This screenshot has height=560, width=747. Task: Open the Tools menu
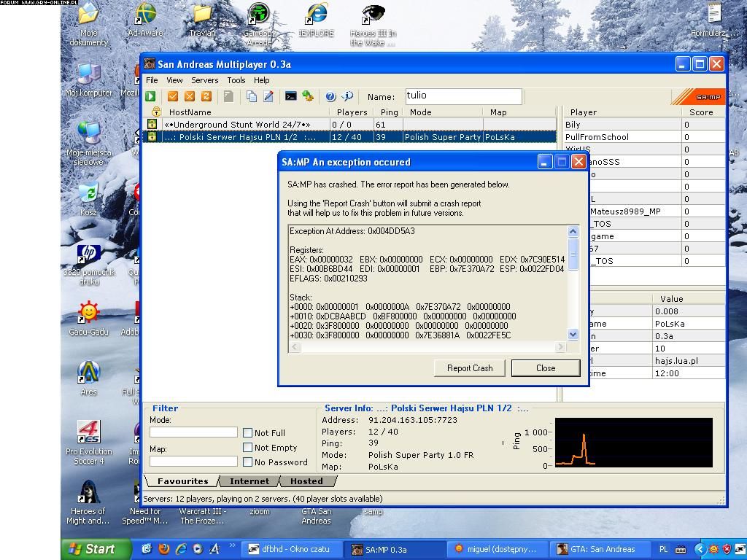(x=236, y=80)
